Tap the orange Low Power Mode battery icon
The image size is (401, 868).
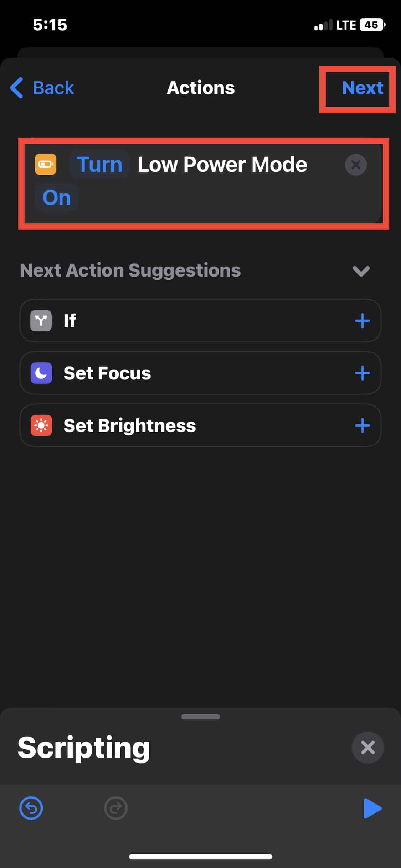[x=45, y=164]
